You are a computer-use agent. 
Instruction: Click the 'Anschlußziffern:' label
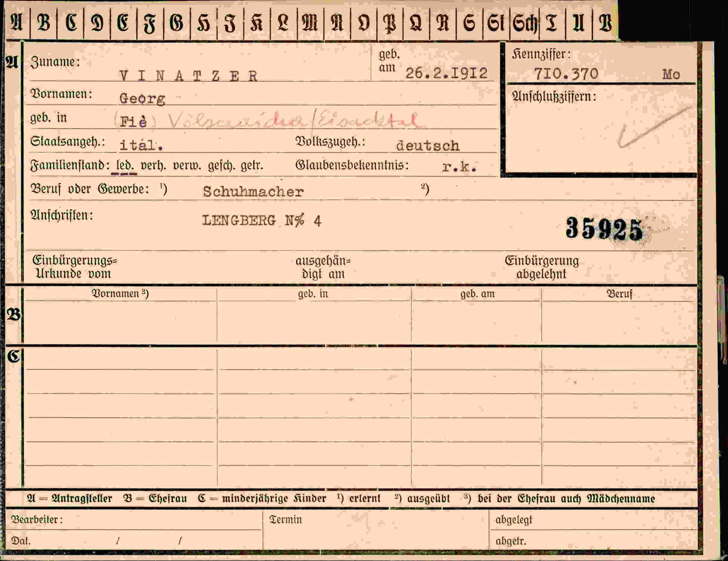[x=554, y=97]
